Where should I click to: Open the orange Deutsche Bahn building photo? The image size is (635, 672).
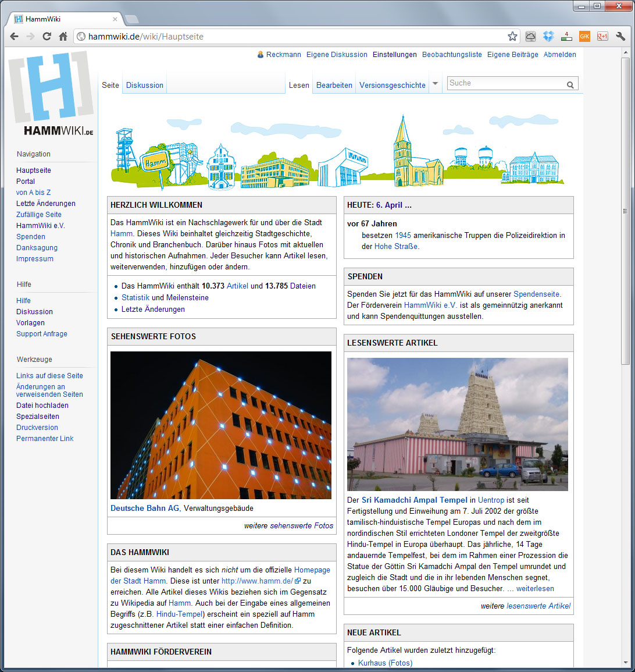point(221,425)
